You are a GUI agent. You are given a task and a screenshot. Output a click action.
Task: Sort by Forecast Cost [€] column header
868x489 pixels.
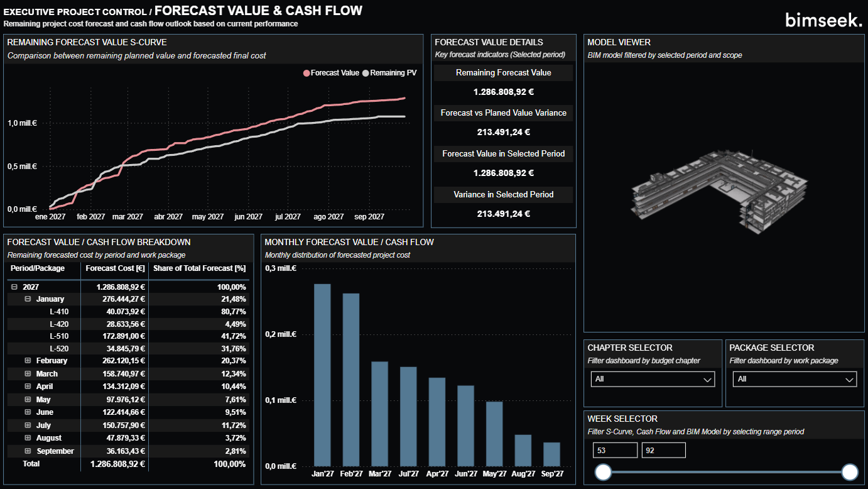(115, 268)
